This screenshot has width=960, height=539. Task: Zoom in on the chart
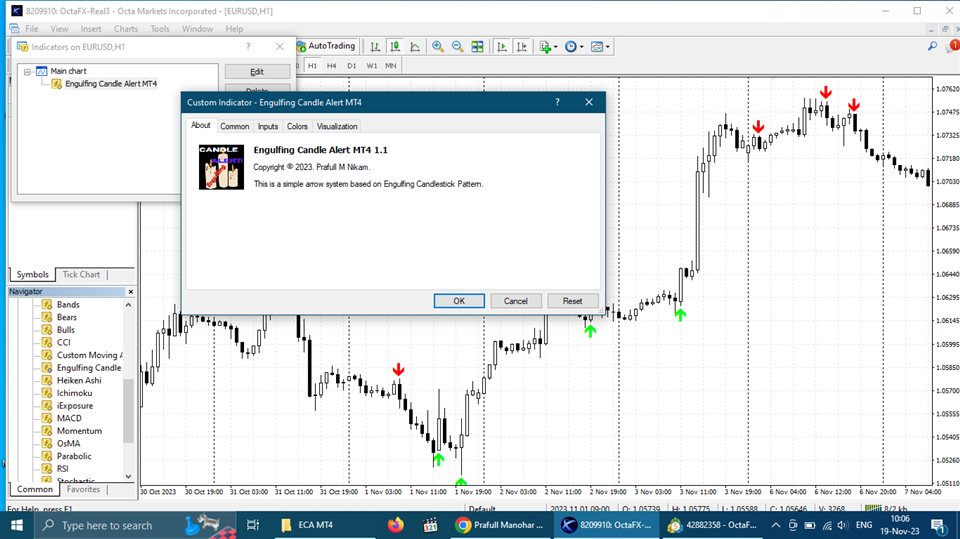tap(438, 47)
